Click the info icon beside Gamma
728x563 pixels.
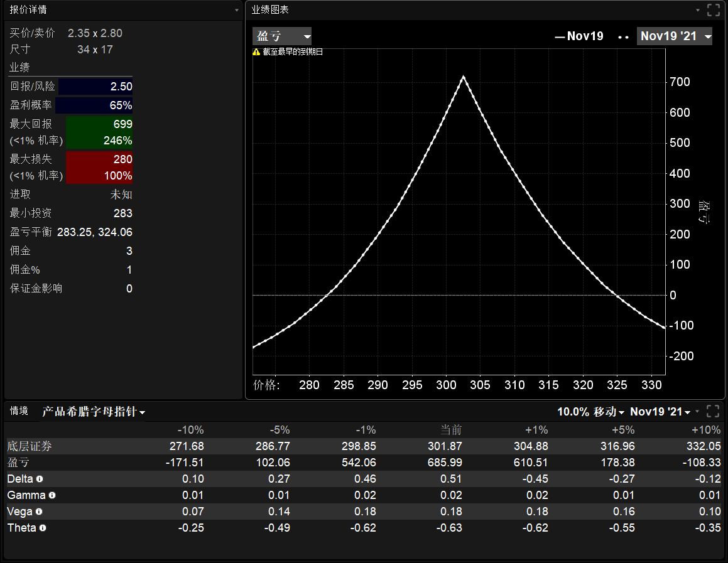(52, 495)
